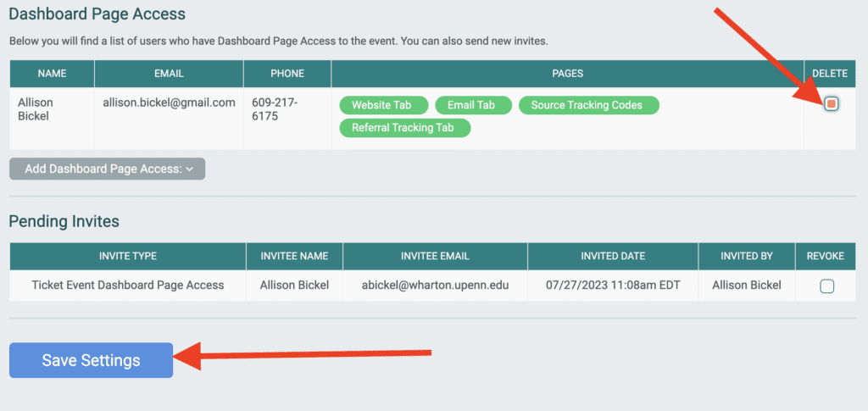Image resolution: width=868 pixels, height=411 pixels.
Task: Select the Website Tab page badge
Action: pos(384,105)
